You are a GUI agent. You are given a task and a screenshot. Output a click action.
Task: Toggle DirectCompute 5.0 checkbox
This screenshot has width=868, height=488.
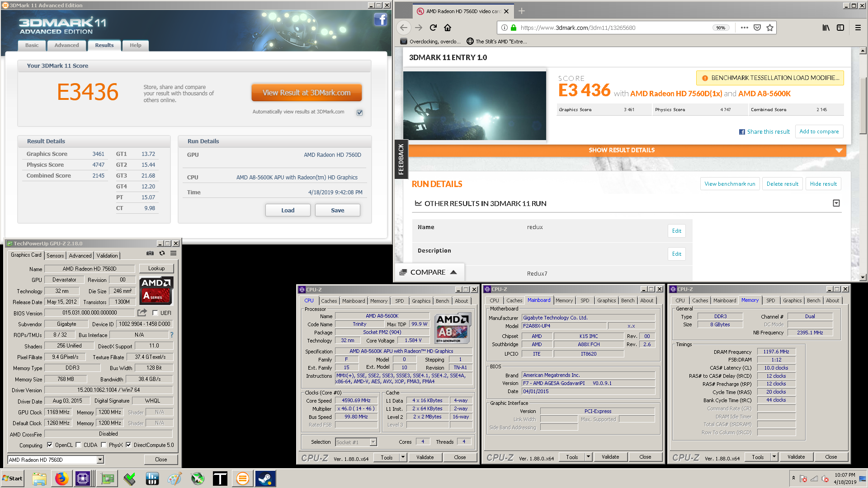point(128,445)
